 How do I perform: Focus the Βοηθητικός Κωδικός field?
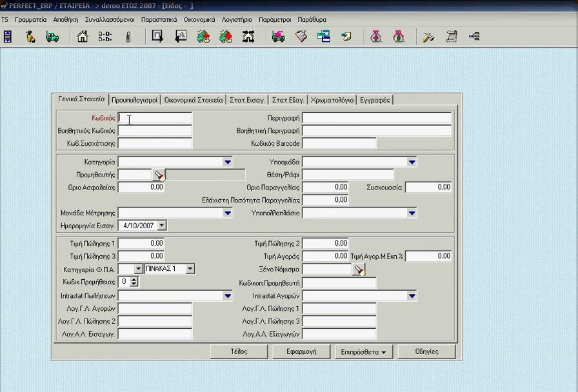(x=155, y=131)
